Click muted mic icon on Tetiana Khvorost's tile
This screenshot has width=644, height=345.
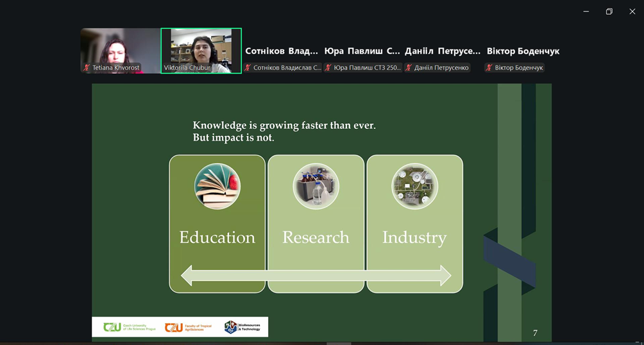coord(87,68)
